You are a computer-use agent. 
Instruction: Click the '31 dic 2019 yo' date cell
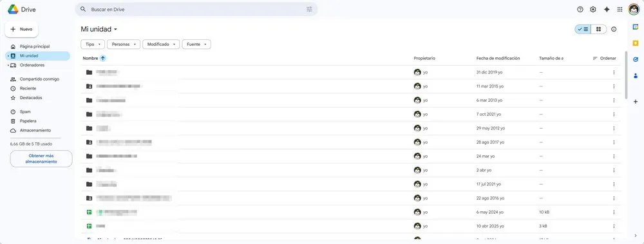tap(489, 72)
